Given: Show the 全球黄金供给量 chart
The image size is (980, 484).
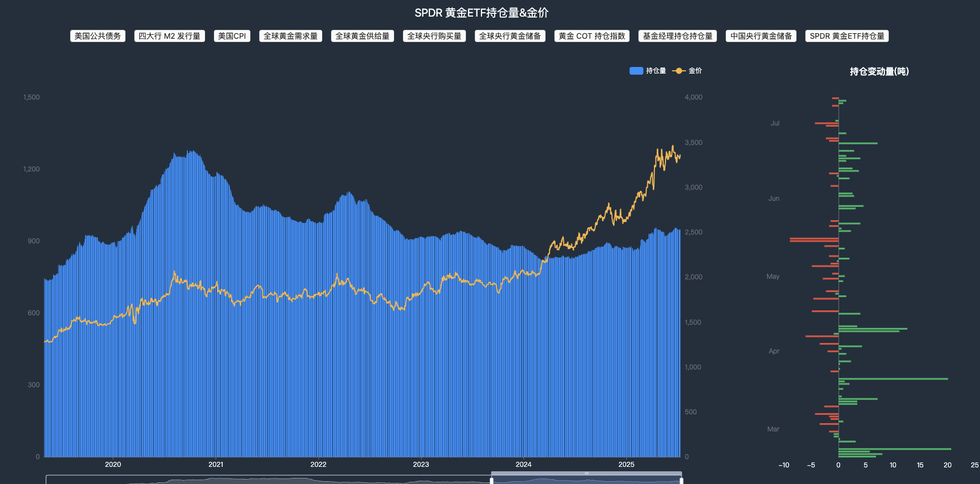Looking at the screenshot, I should (x=363, y=36).
